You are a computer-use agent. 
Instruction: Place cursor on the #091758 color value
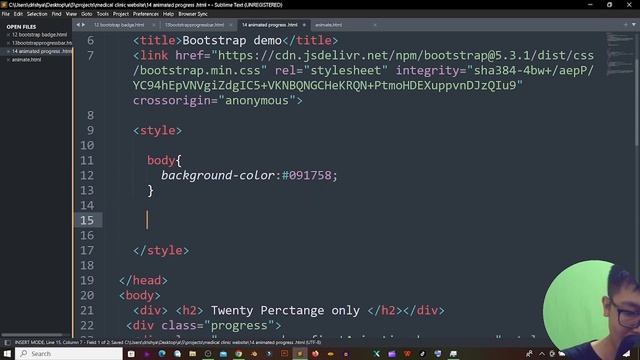[x=307, y=176]
